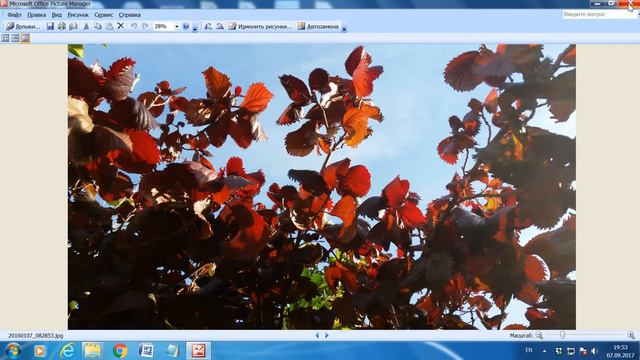Click the active Picture Manager taskbar button
This screenshot has height=360, width=640.
[198, 351]
